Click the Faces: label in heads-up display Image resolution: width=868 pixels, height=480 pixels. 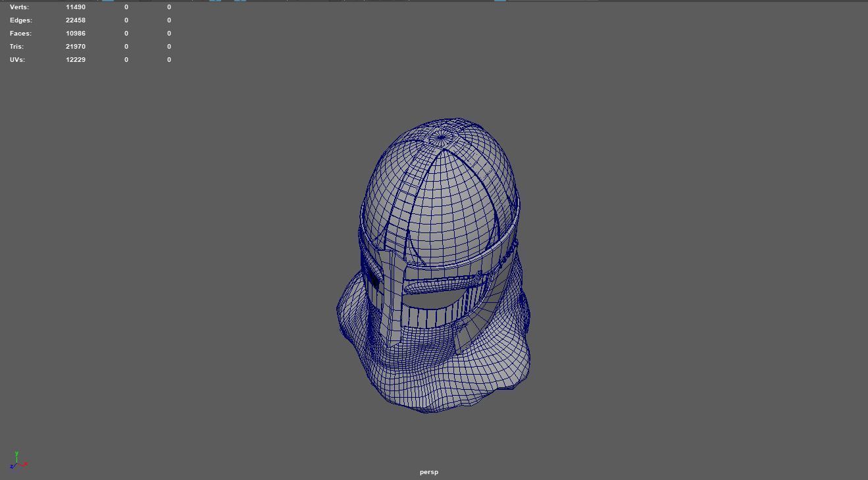20,34
